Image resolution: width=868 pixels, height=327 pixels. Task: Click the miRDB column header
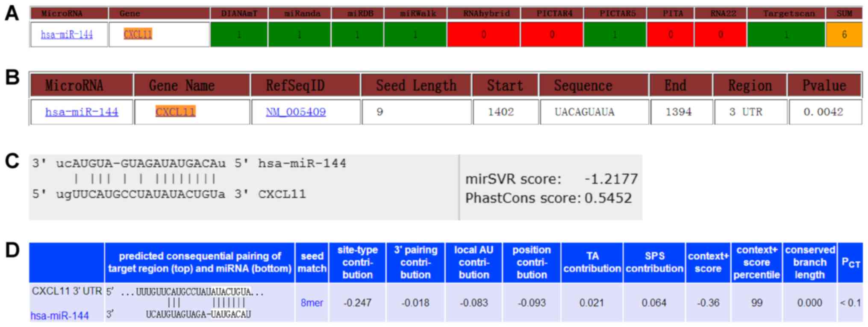[x=357, y=13]
